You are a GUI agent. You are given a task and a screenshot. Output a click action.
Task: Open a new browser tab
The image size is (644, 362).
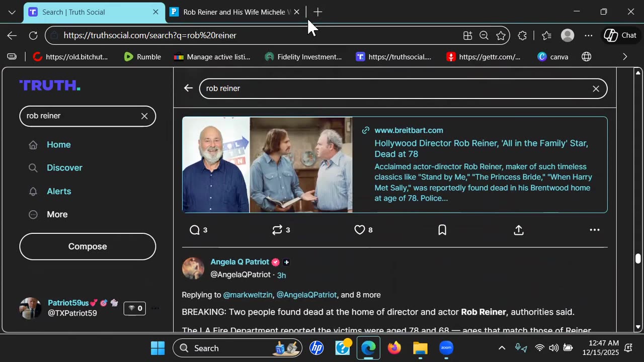click(317, 12)
